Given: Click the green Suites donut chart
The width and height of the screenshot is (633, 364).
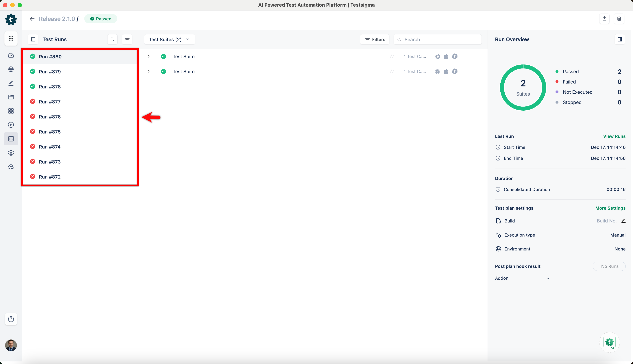Looking at the screenshot, I should (x=523, y=88).
